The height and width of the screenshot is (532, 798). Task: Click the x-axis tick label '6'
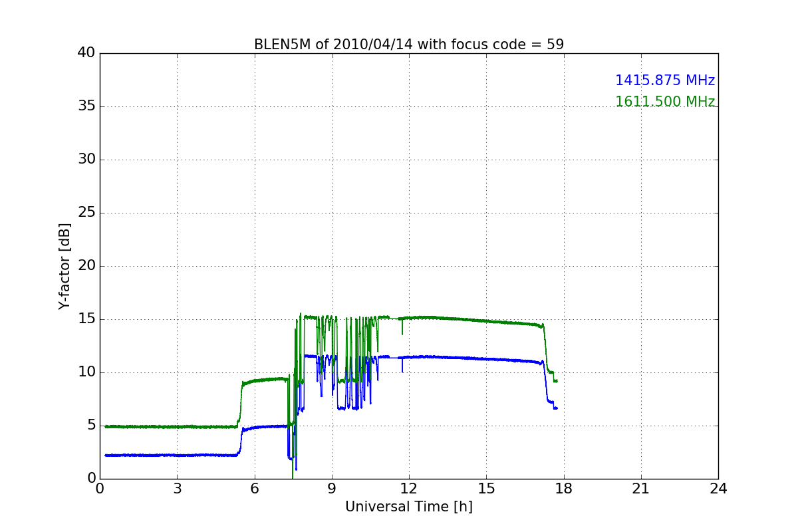pyautogui.click(x=254, y=489)
